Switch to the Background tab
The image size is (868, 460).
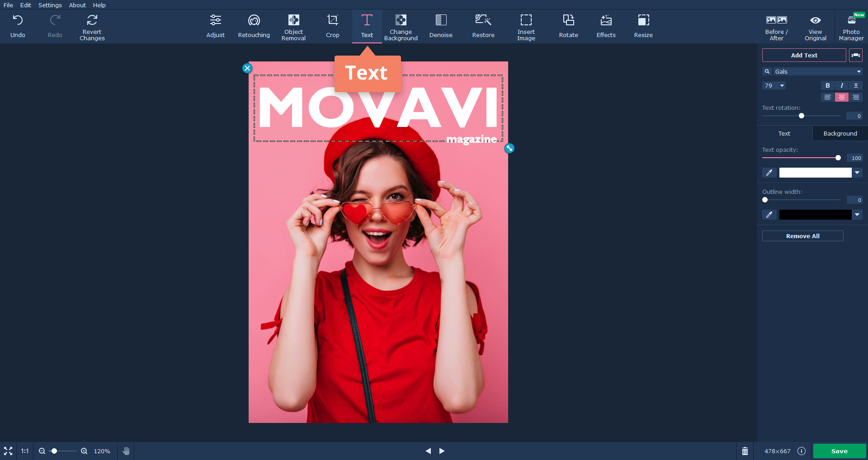(840, 133)
